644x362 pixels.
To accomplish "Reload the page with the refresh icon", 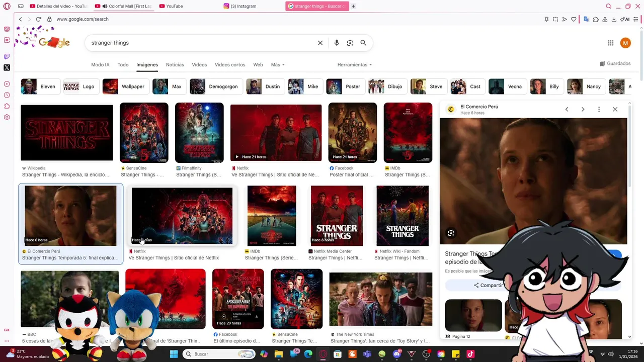I will point(38,19).
